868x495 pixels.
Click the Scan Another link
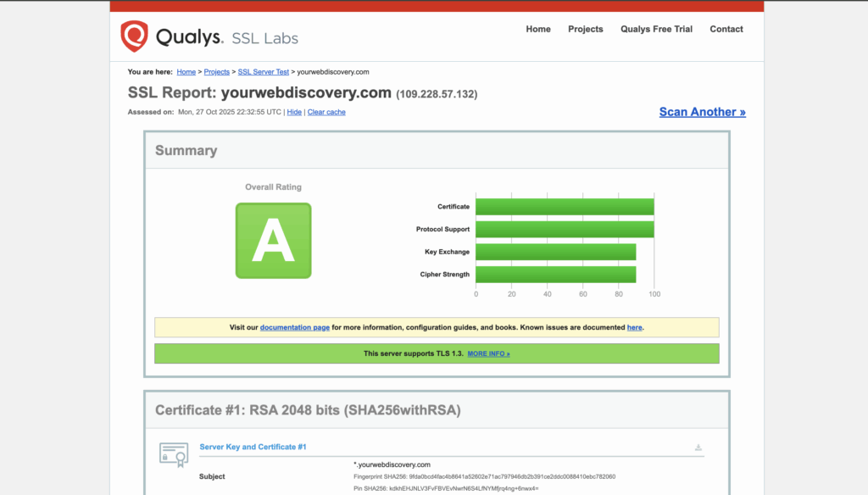click(702, 112)
